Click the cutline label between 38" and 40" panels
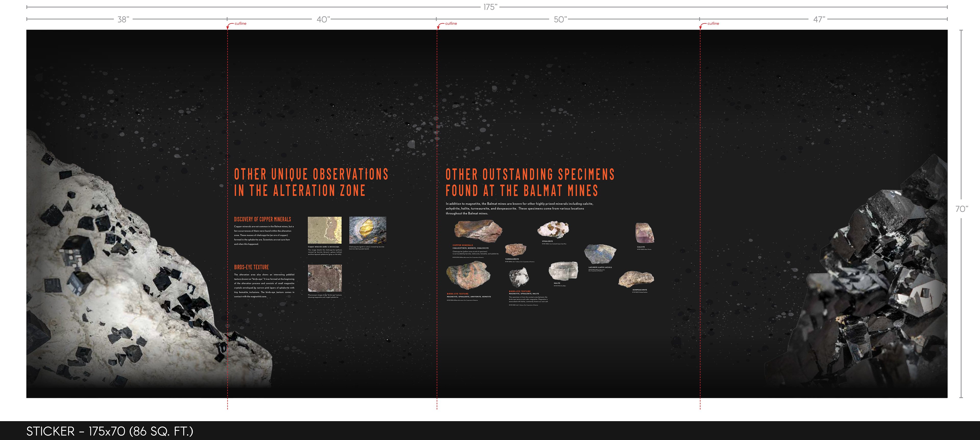 point(240,23)
